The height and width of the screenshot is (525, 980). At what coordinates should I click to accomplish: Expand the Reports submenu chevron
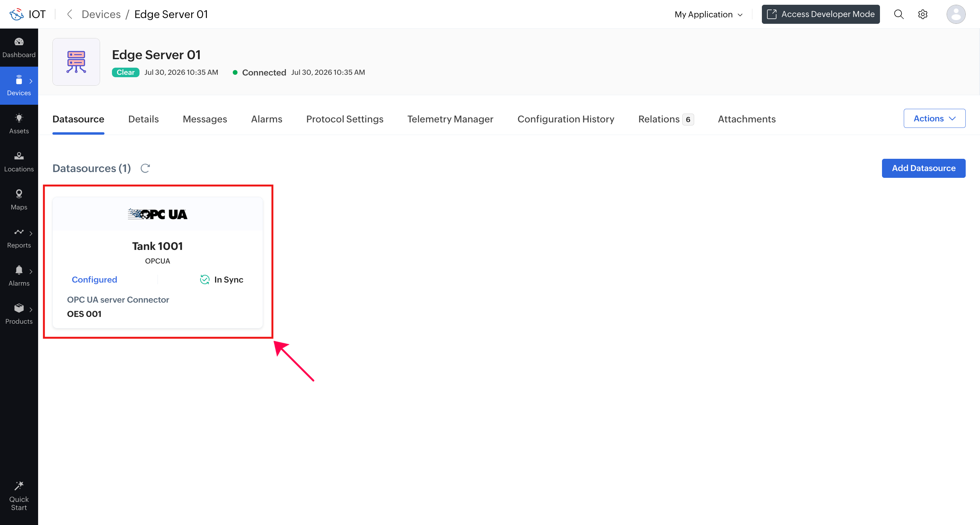coord(31,233)
